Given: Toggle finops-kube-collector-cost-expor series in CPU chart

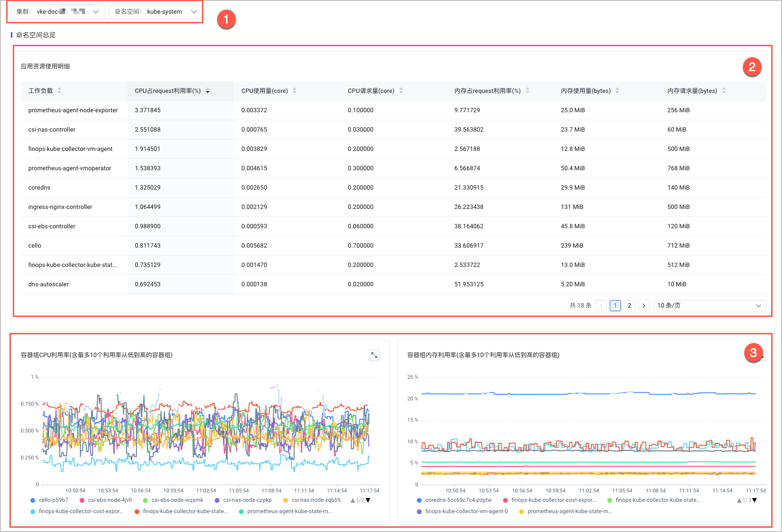Looking at the screenshot, I should [76, 511].
